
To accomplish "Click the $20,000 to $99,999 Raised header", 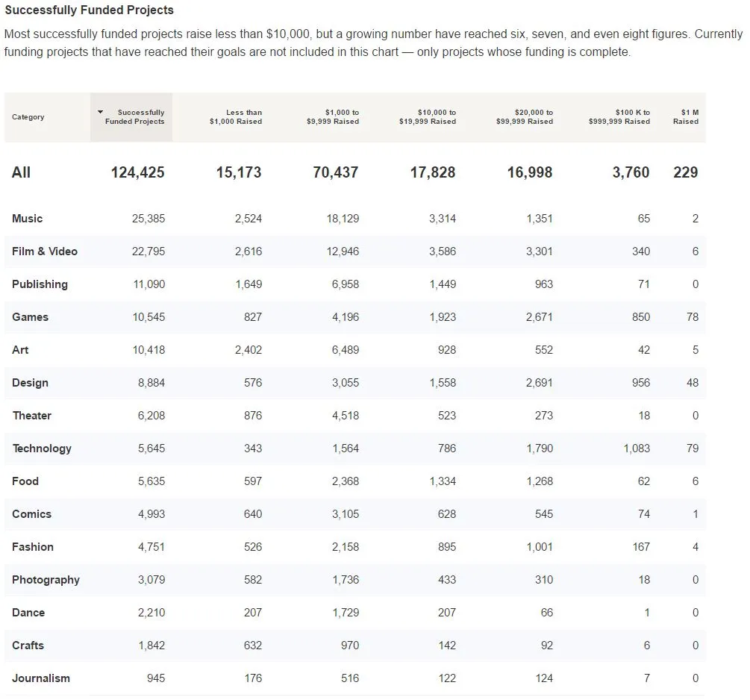I will [524, 117].
